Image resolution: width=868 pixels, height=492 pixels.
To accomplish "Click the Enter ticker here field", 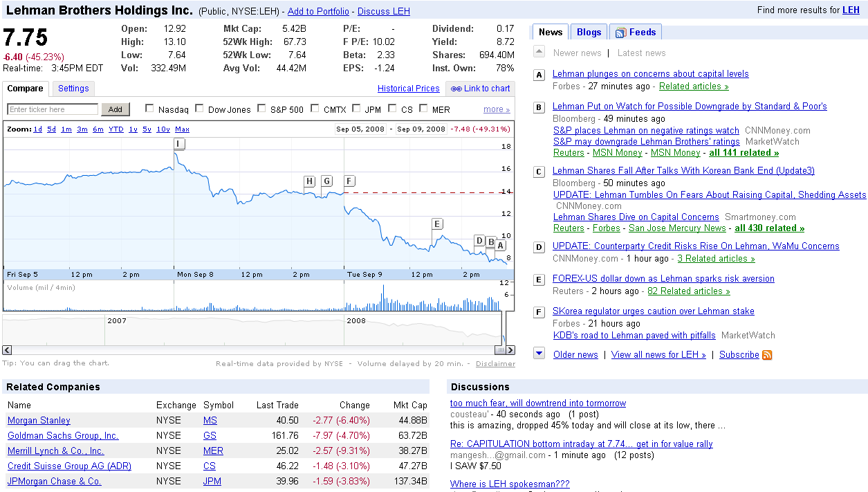I will (x=53, y=109).
